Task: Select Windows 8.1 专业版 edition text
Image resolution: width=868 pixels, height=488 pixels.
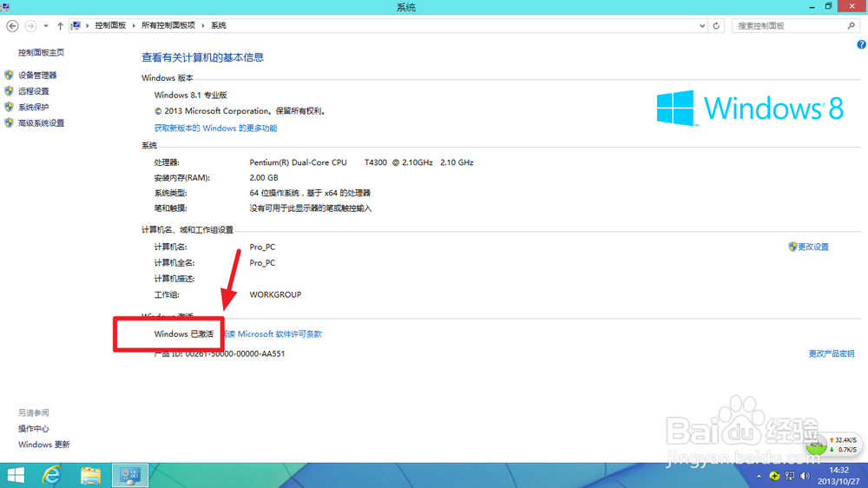Action: coord(190,96)
